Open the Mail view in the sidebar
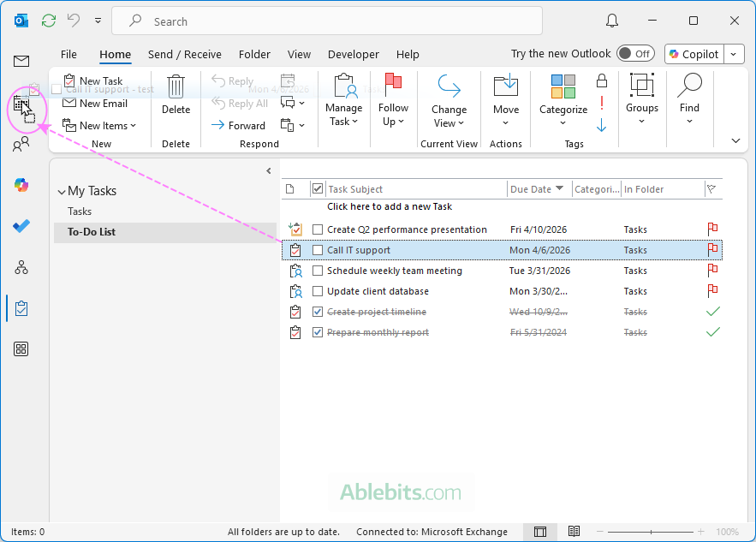 click(x=21, y=61)
